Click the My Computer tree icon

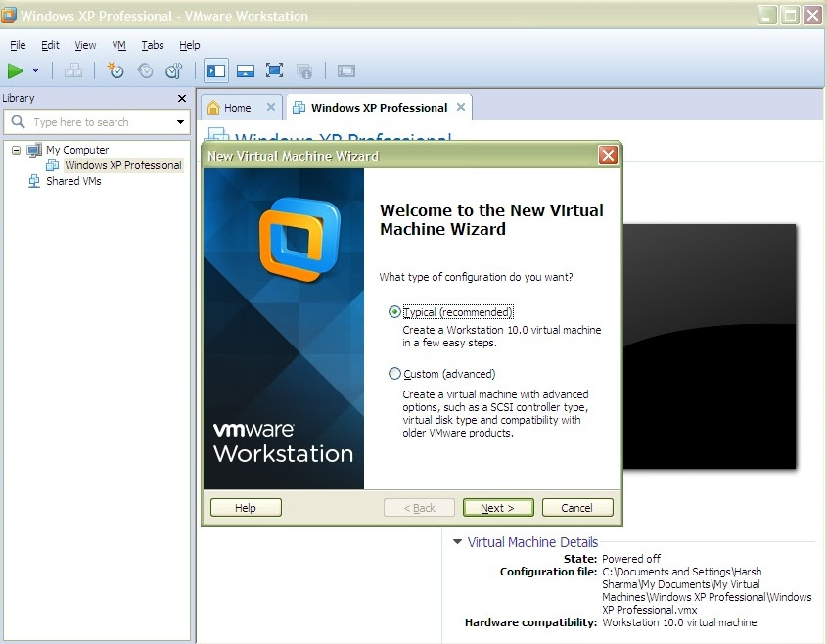pos(34,150)
